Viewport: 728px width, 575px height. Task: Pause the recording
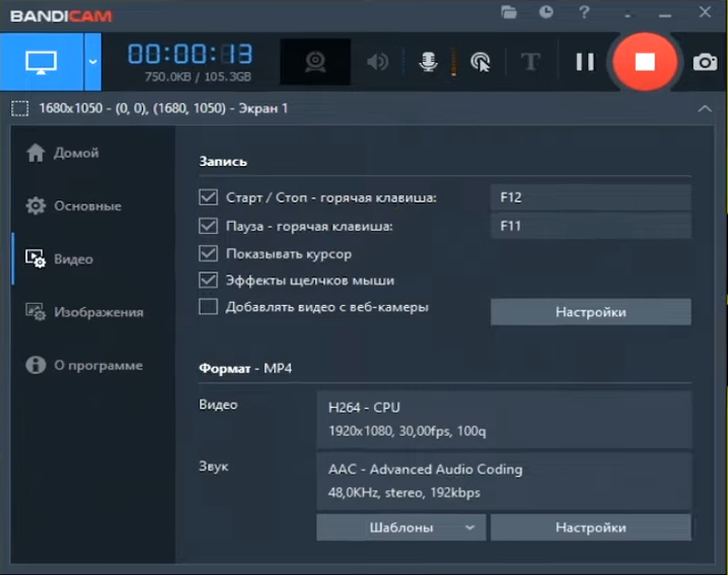585,62
